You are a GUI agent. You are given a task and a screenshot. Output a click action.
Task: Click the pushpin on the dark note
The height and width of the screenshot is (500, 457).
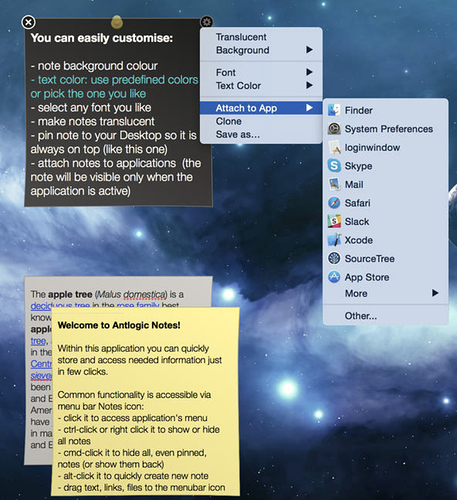point(117,22)
